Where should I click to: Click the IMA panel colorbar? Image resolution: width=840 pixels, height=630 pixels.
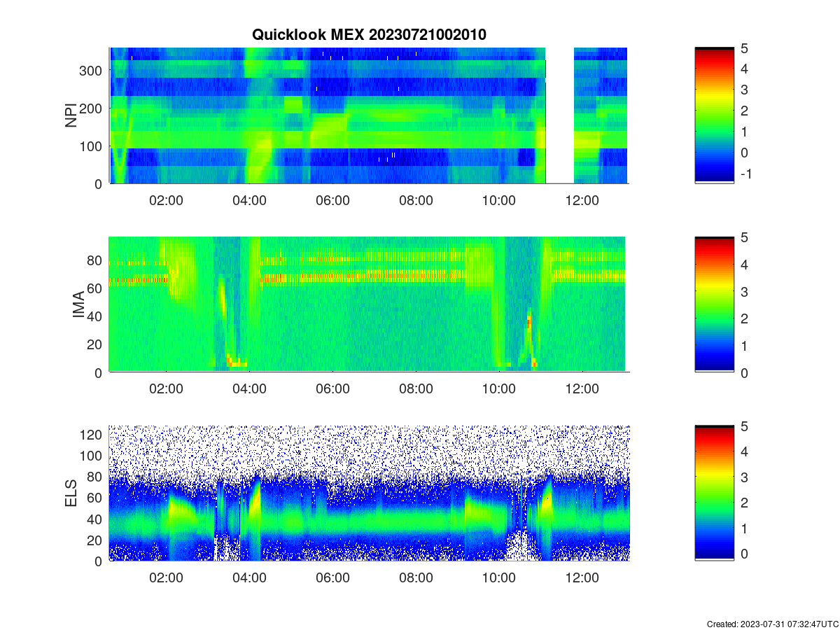click(x=715, y=304)
